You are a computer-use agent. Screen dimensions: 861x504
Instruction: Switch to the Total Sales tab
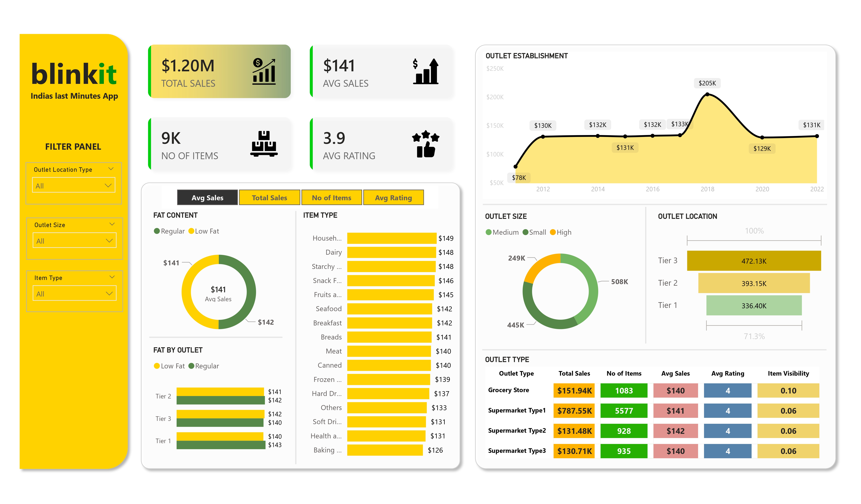tap(269, 198)
